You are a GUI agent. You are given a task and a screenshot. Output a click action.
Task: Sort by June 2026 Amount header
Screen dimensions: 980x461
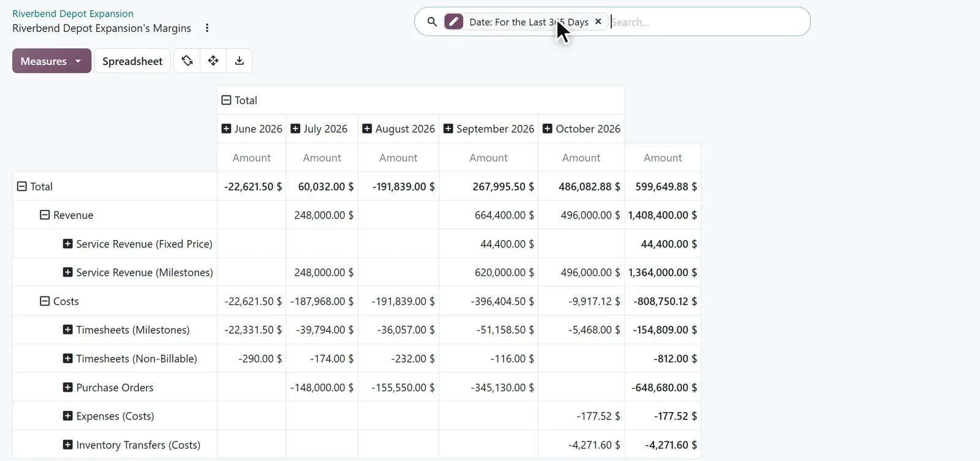click(251, 157)
